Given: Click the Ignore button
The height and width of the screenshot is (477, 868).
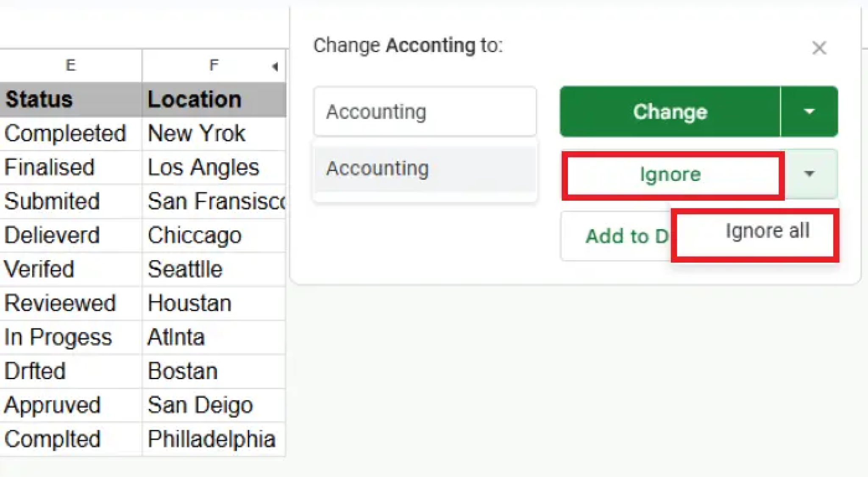Looking at the screenshot, I should click(672, 175).
